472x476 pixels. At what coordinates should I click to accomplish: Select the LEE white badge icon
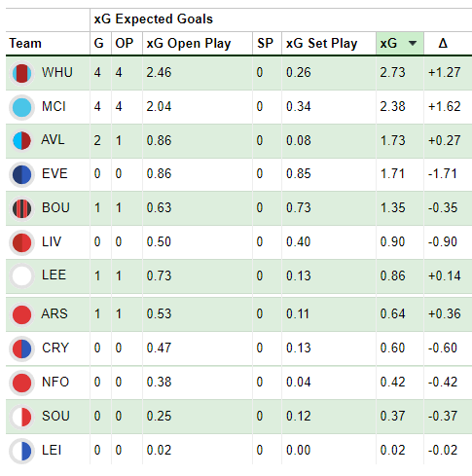pyautogui.click(x=21, y=276)
